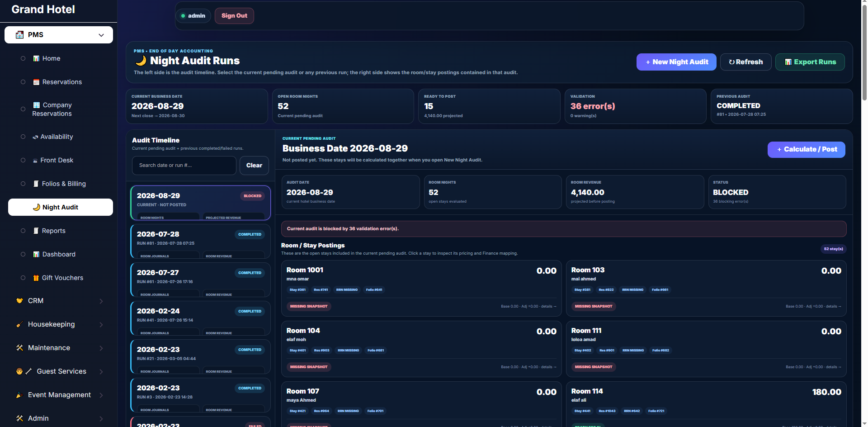The width and height of the screenshot is (868, 427).
Task: Select the 2026-07-27 completed audit run
Action: [200, 280]
